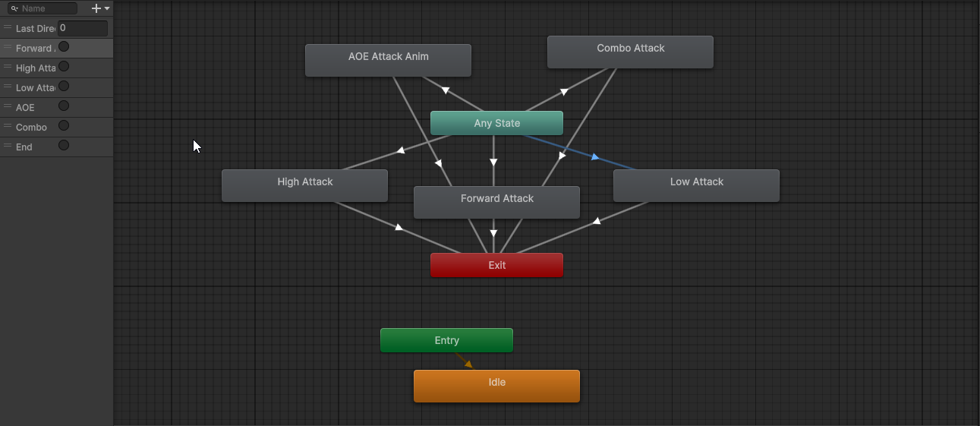This screenshot has height=426, width=980.
Task: Select the red Exit node
Action: [x=496, y=265]
